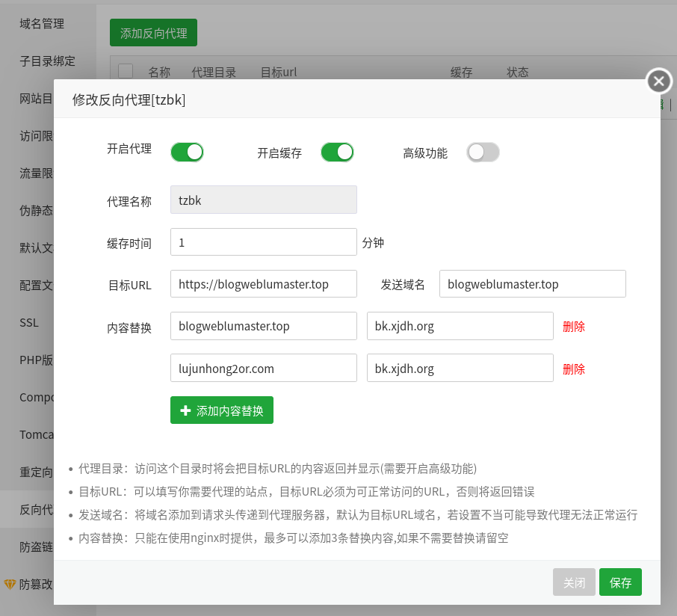Click the 发送域名 input field
The width and height of the screenshot is (677, 616).
(x=532, y=284)
